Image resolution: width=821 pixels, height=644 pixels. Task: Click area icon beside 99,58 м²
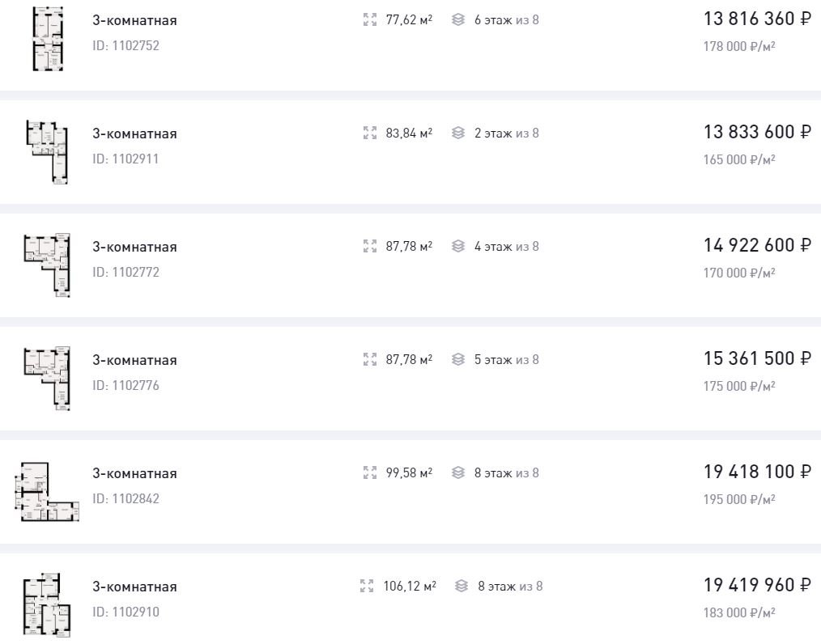pos(370,473)
